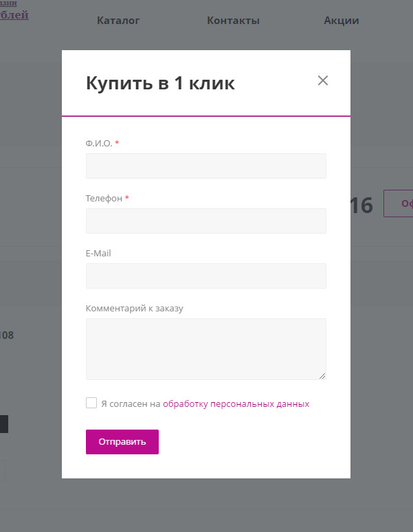
Task: Close the "Купить в 1 клик" dialog
Action: point(323,80)
